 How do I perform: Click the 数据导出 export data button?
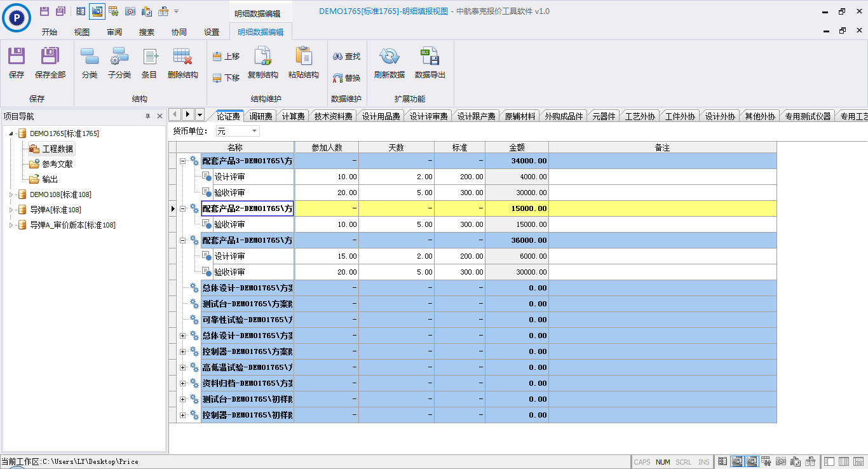coord(430,63)
